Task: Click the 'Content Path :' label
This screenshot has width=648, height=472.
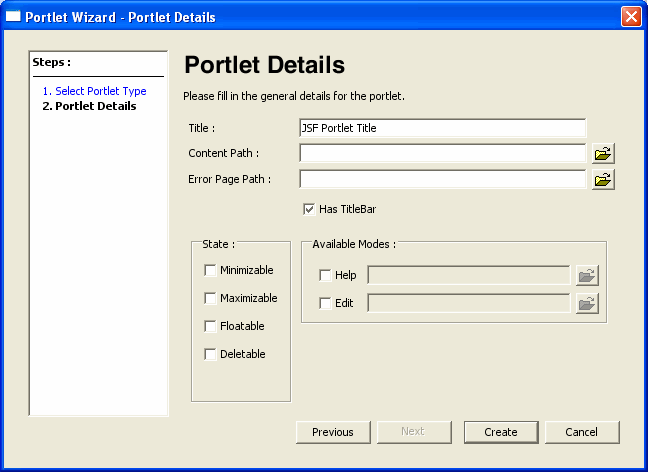Action: pyautogui.click(x=224, y=153)
